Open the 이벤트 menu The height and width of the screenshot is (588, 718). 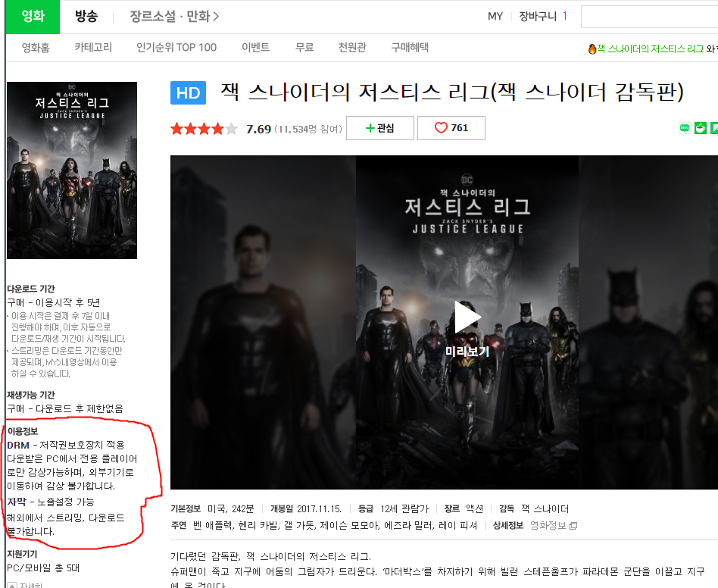255,47
